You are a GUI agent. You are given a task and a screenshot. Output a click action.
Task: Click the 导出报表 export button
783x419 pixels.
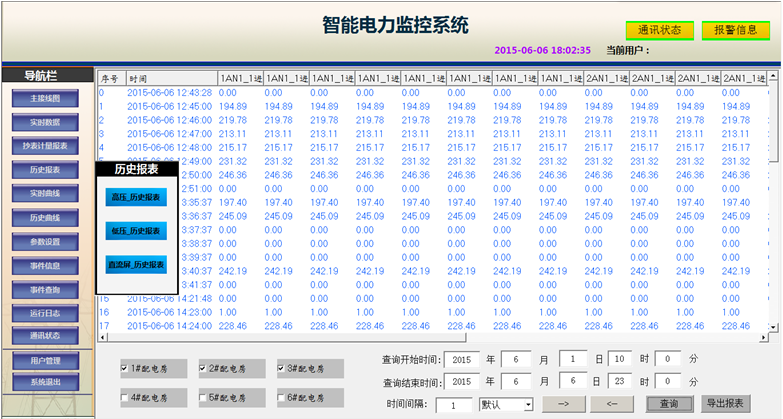(725, 404)
